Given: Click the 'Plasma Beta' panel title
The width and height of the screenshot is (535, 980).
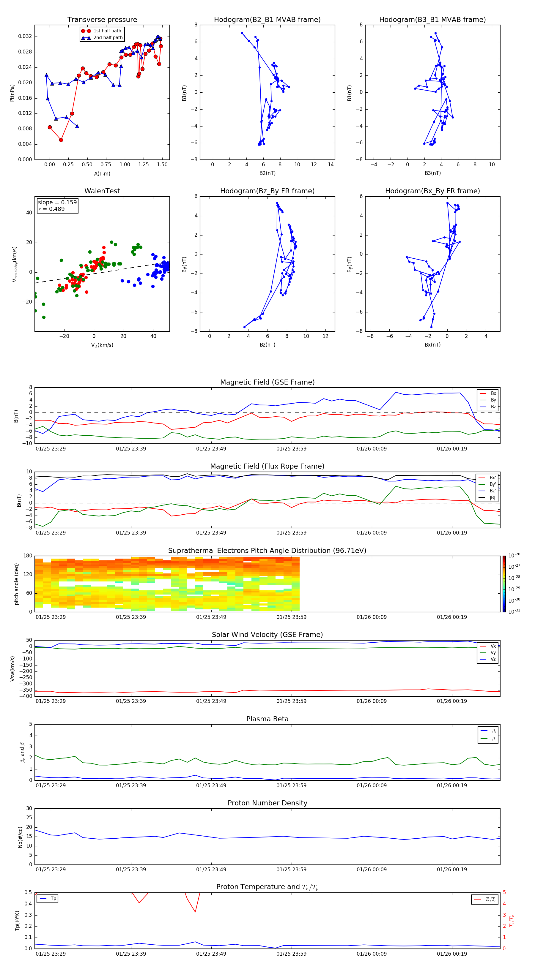Looking at the screenshot, I should pyautogui.click(x=267, y=719).
